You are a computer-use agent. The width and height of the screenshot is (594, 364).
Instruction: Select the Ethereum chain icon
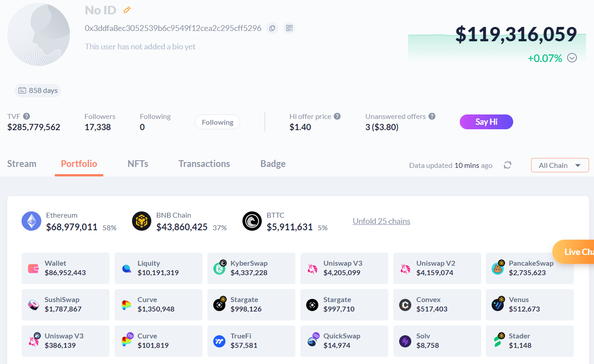point(31,221)
